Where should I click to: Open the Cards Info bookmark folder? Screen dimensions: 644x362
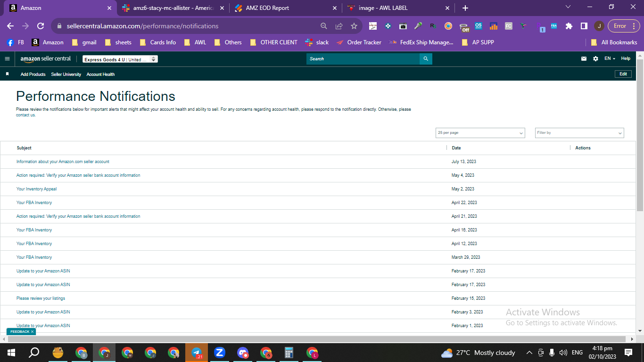(157, 42)
